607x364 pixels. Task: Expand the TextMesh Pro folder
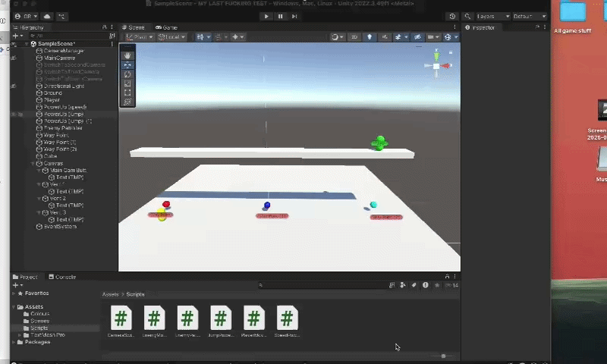click(20, 335)
